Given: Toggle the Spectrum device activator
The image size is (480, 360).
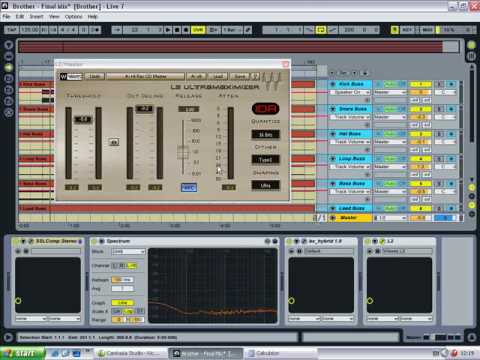Looking at the screenshot, I should 94,241.
